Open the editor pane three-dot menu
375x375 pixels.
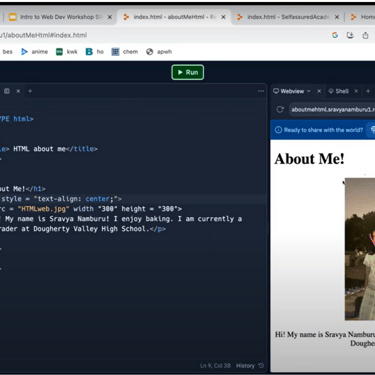261,91
